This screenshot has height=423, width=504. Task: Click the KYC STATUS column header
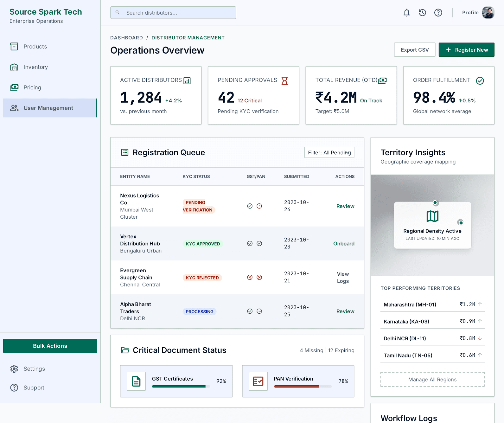(196, 176)
